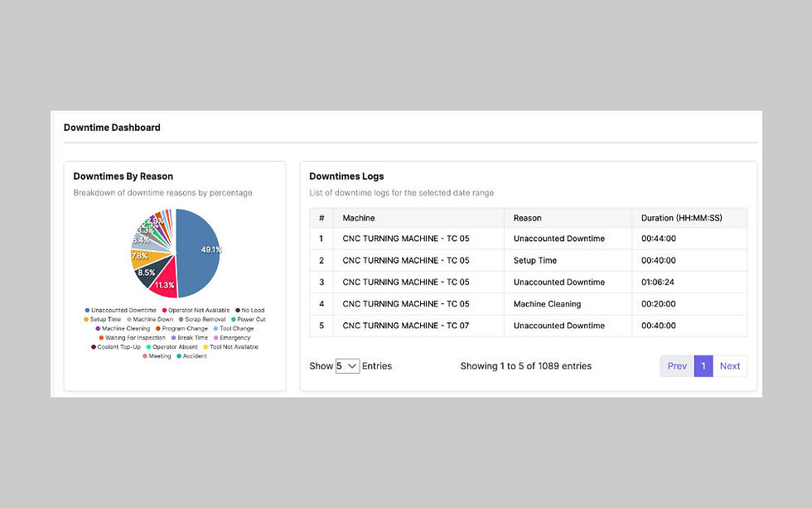Click the Setup Time legend marker
Viewport: 812px width, 508px height.
coord(86,320)
